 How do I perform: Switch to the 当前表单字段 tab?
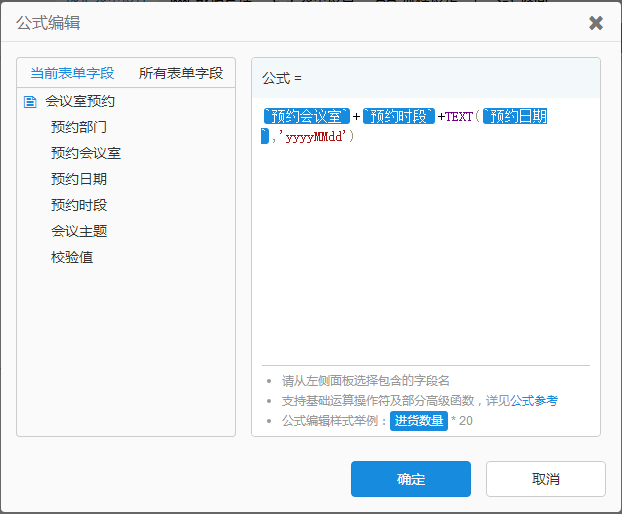click(72, 73)
